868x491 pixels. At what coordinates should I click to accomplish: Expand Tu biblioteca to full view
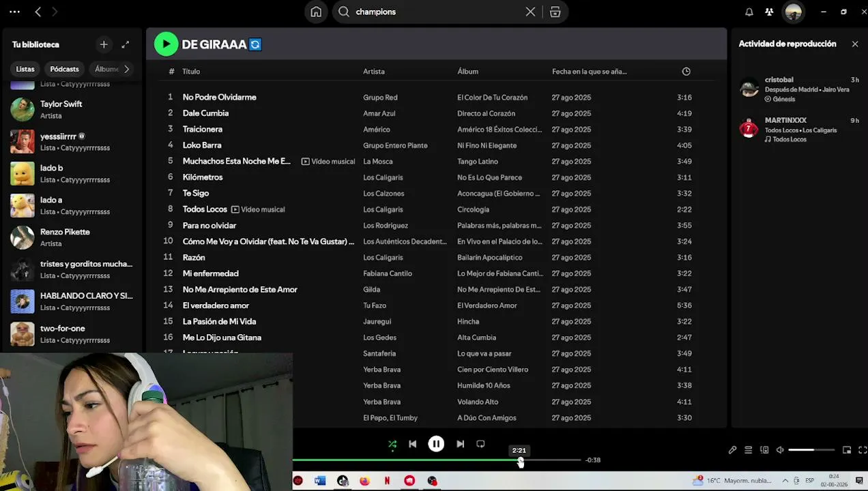(x=126, y=44)
